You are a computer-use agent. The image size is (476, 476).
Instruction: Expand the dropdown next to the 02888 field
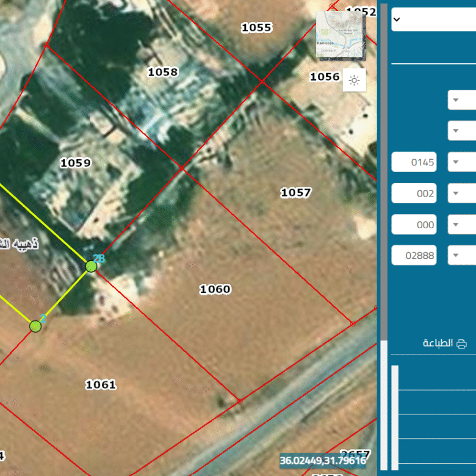(461, 255)
